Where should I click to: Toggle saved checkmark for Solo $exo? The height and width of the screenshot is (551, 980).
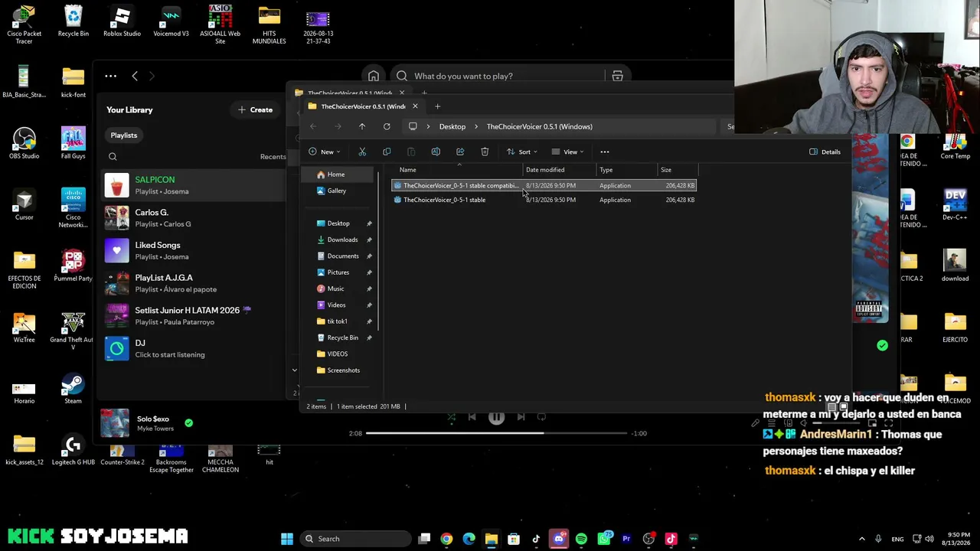(x=188, y=422)
